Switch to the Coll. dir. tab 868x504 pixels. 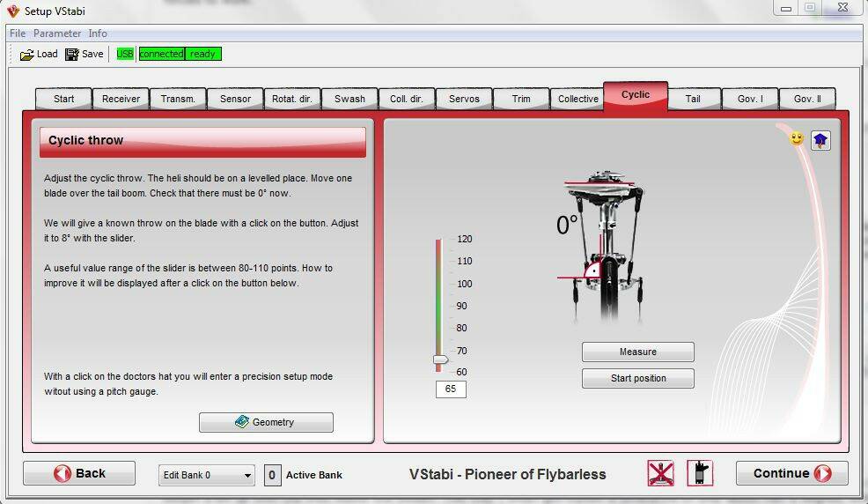(407, 100)
